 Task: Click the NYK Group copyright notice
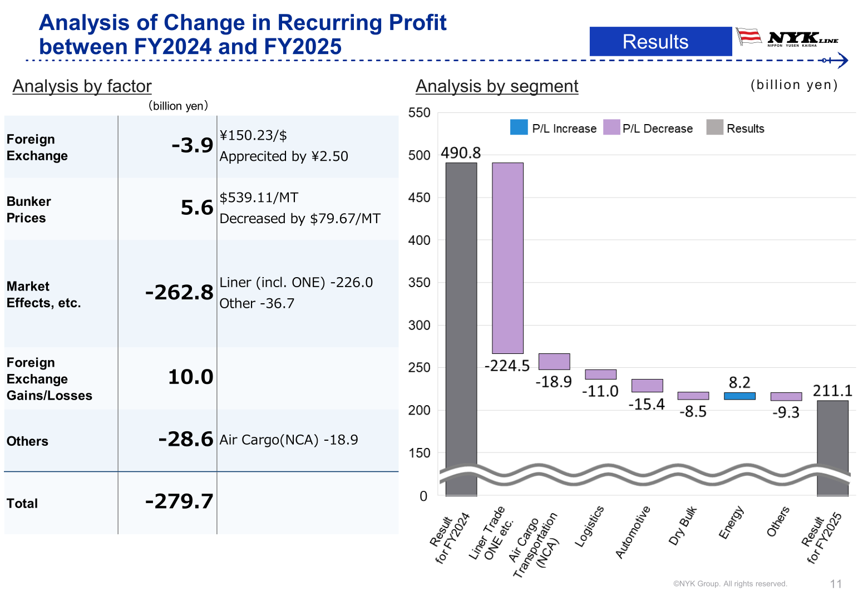[x=730, y=584]
